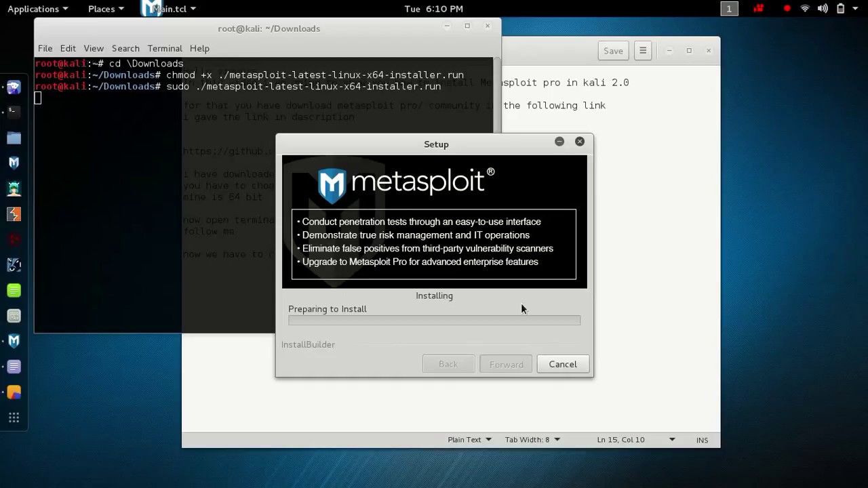The width and height of the screenshot is (868, 488).
Task: Open the terminal Help menu
Action: [199, 48]
